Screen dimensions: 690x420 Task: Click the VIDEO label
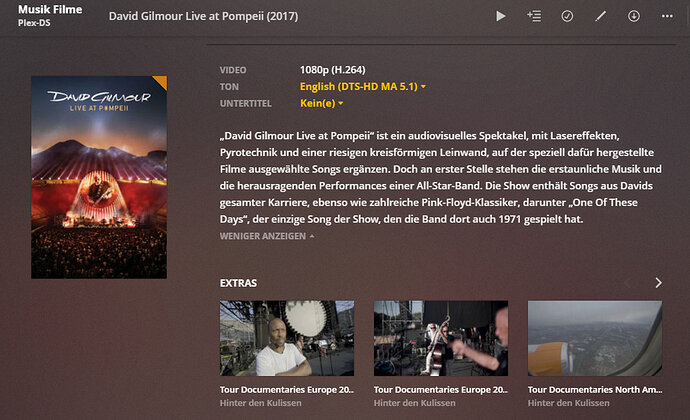click(x=233, y=70)
